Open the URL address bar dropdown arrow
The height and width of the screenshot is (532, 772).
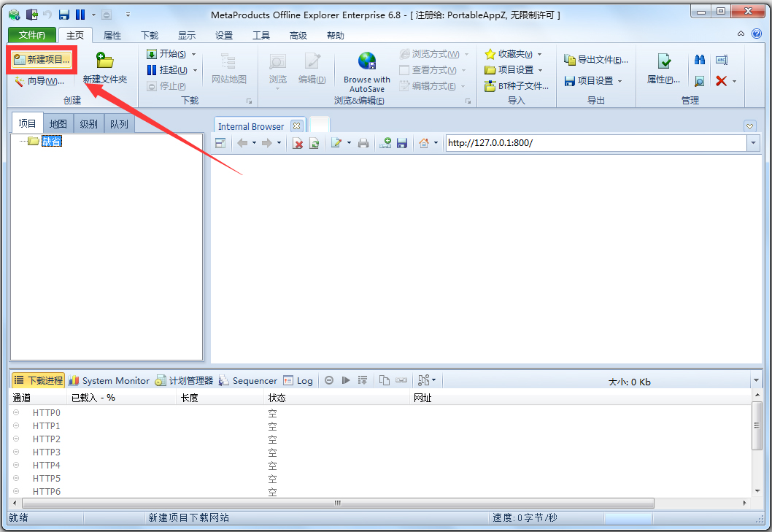[753, 143]
